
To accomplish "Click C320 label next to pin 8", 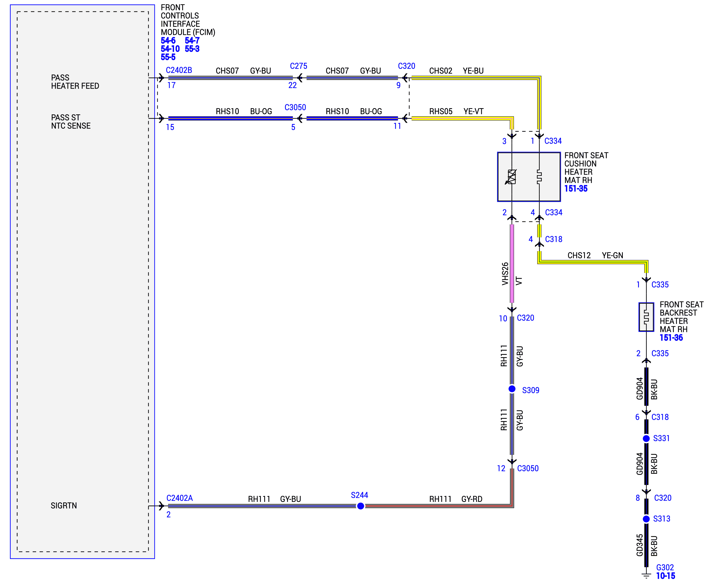I will tap(663, 498).
